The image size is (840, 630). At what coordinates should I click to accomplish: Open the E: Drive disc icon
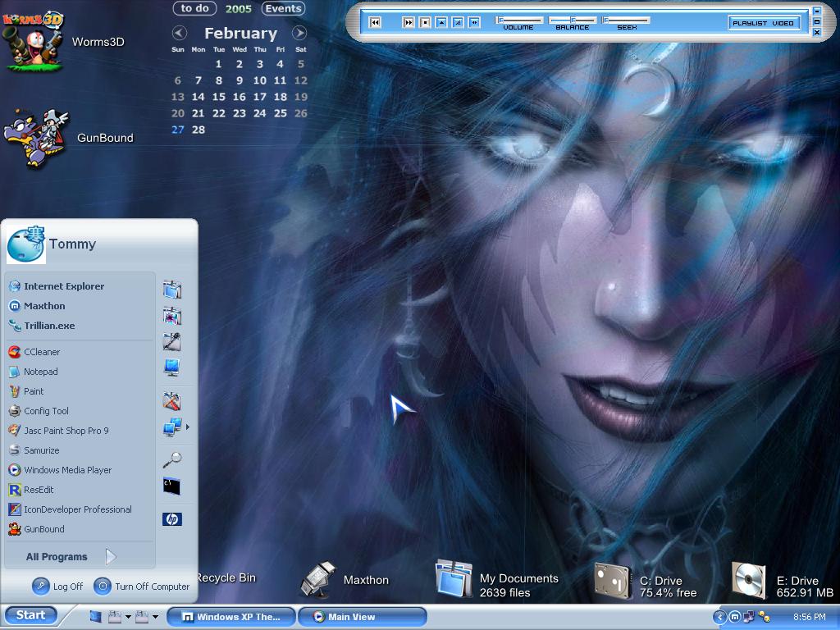749,580
